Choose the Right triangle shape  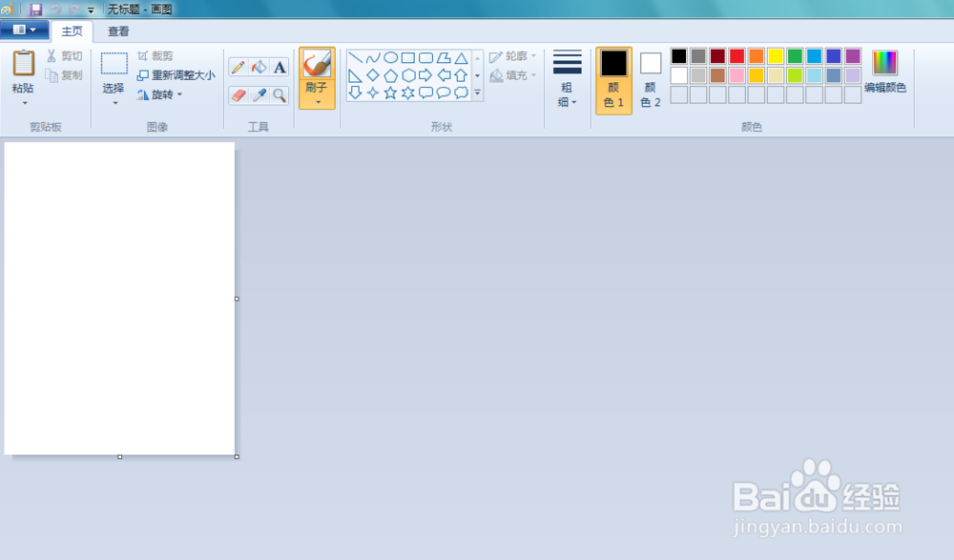[355, 75]
